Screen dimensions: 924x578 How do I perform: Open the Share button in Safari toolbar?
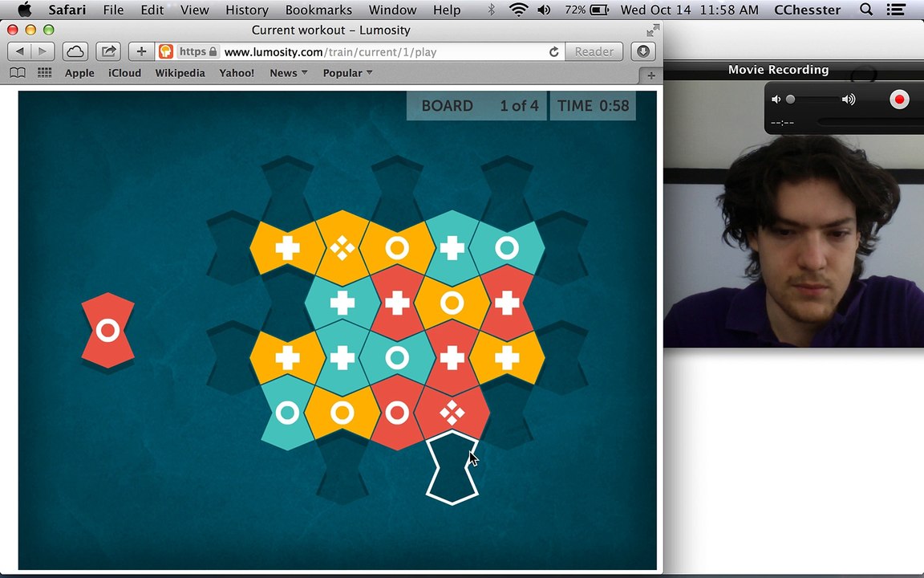pos(107,51)
